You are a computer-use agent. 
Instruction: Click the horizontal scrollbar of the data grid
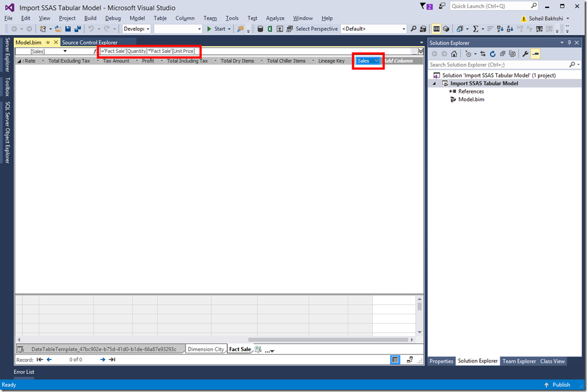pyautogui.click(x=328, y=340)
